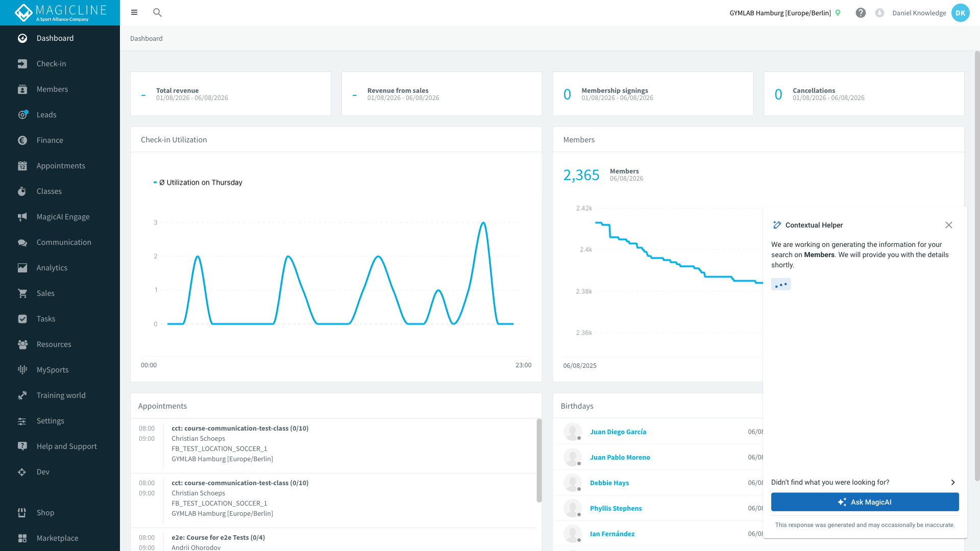Expand 'Didn't find what you were looking for?'
Image resolution: width=980 pixels, height=551 pixels.
click(x=863, y=482)
